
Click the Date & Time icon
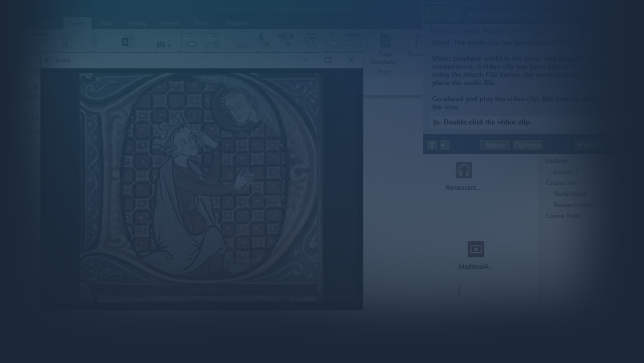pos(353,40)
